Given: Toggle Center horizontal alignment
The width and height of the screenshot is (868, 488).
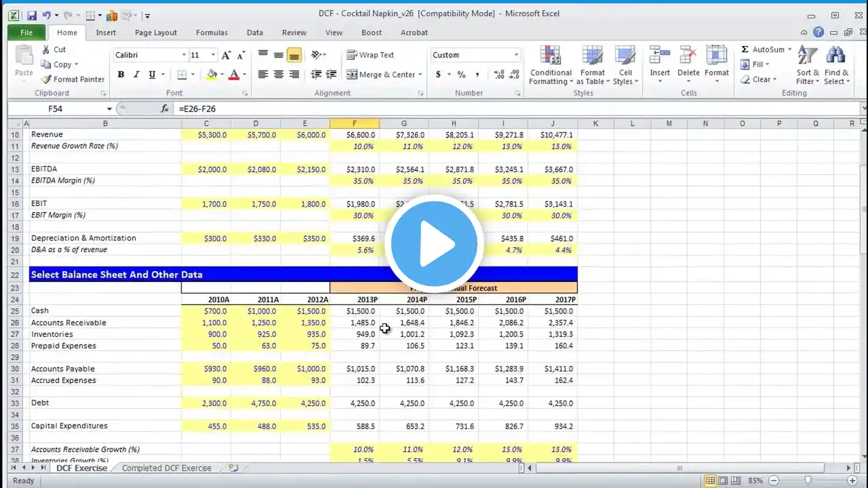Looking at the screenshot, I should (x=279, y=75).
